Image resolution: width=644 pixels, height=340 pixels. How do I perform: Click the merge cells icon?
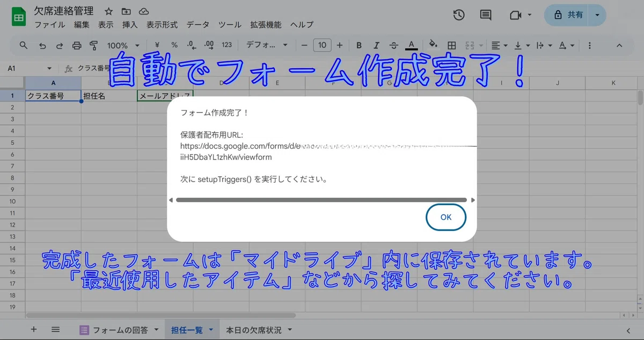pyautogui.click(x=470, y=45)
